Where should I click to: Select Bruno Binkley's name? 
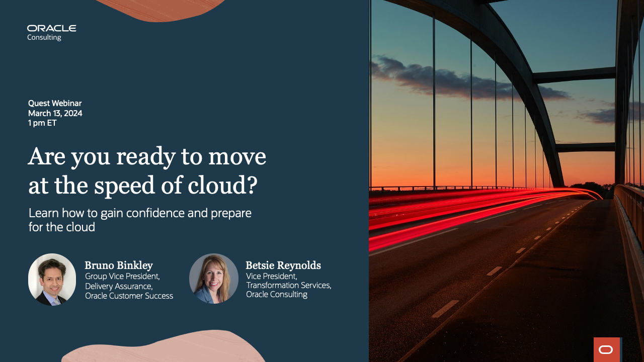[x=118, y=265]
